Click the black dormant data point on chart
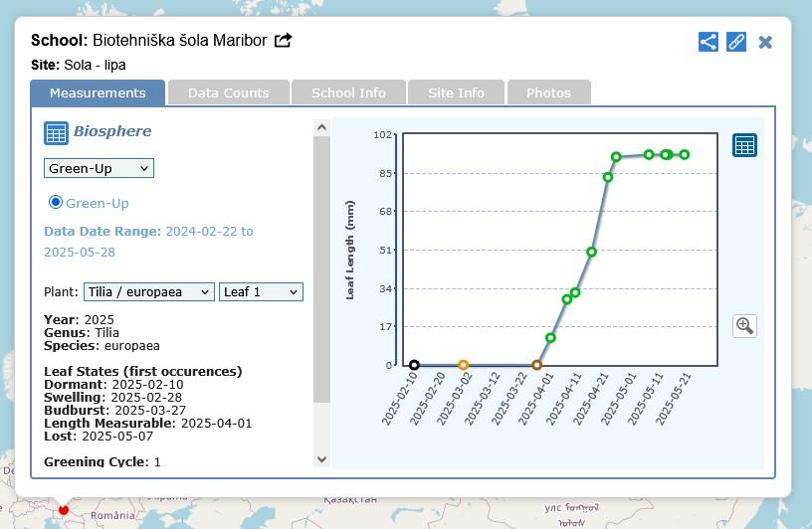The height and width of the screenshot is (529, 812). (414, 365)
